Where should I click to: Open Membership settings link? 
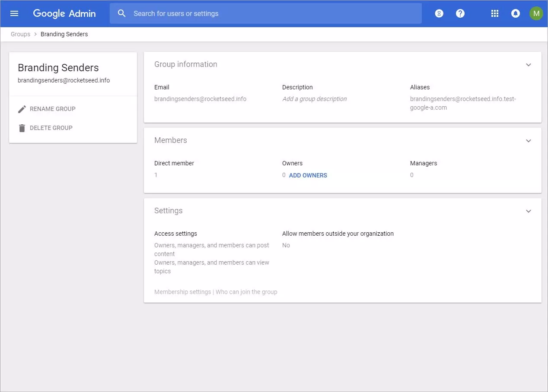pos(182,292)
